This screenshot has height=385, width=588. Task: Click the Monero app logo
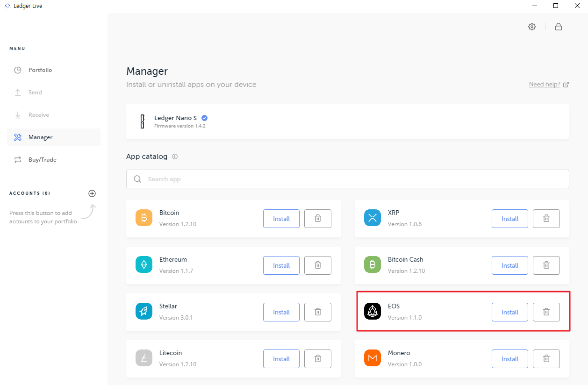pos(373,358)
